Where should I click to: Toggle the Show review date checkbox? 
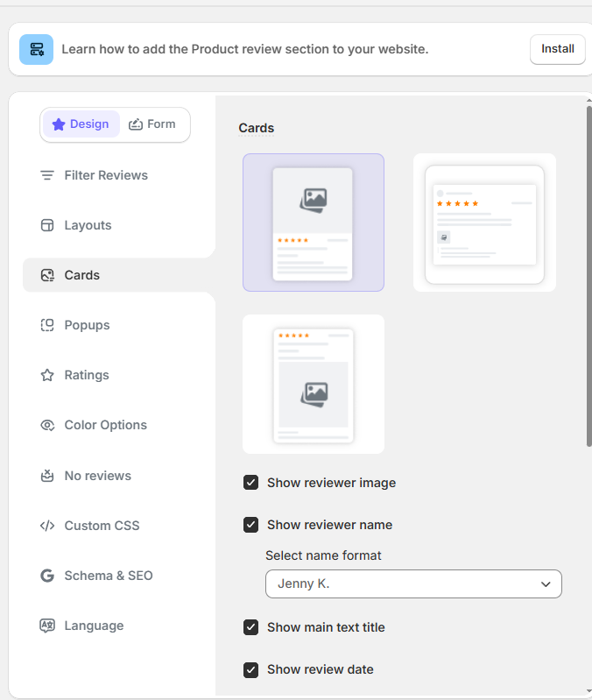(x=251, y=669)
